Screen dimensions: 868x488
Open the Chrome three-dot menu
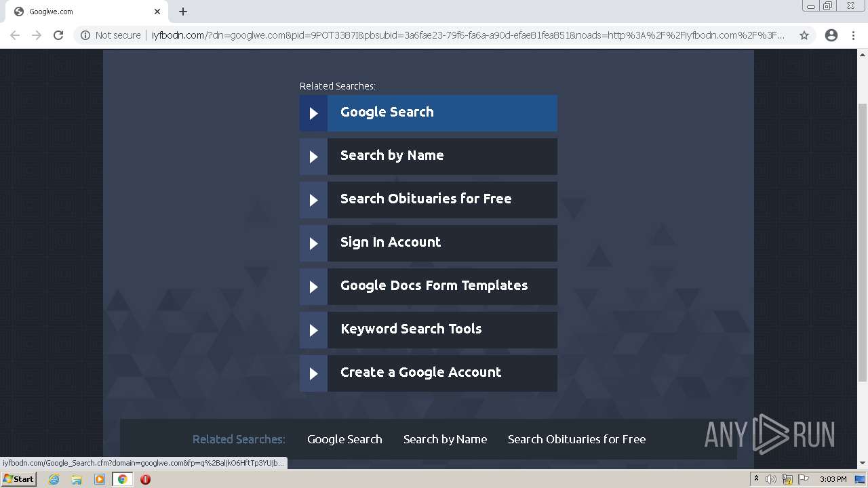(853, 35)
